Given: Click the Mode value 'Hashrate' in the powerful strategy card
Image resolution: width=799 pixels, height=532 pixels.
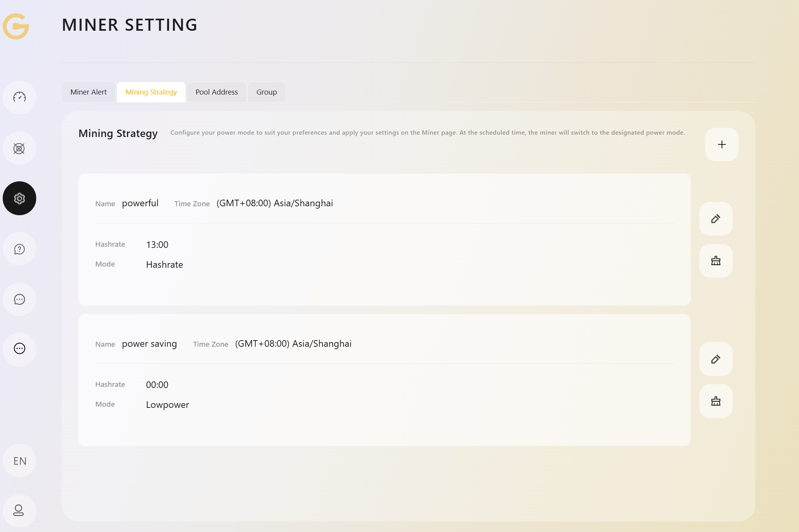Looking at the screenshot, I should coord(165,265).
